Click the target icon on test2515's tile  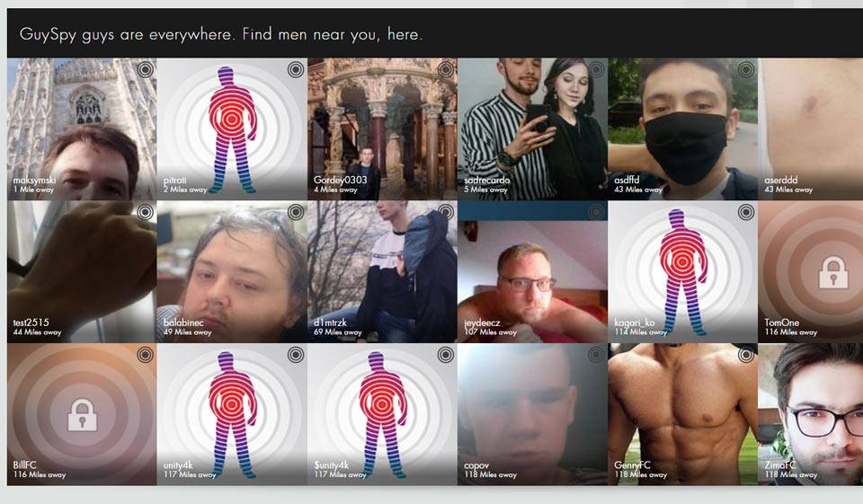[x=145, y=212]
